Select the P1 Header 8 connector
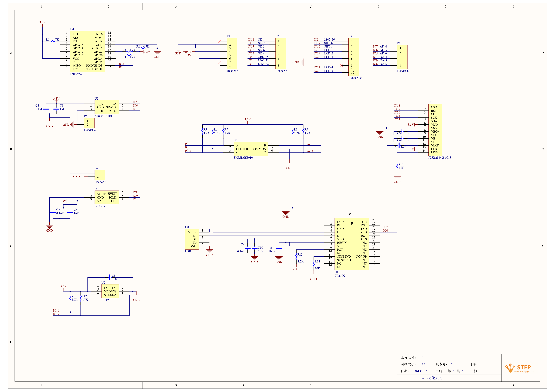Image resolution: width=555 pixels, height=392 pixels. coord(232,53)
